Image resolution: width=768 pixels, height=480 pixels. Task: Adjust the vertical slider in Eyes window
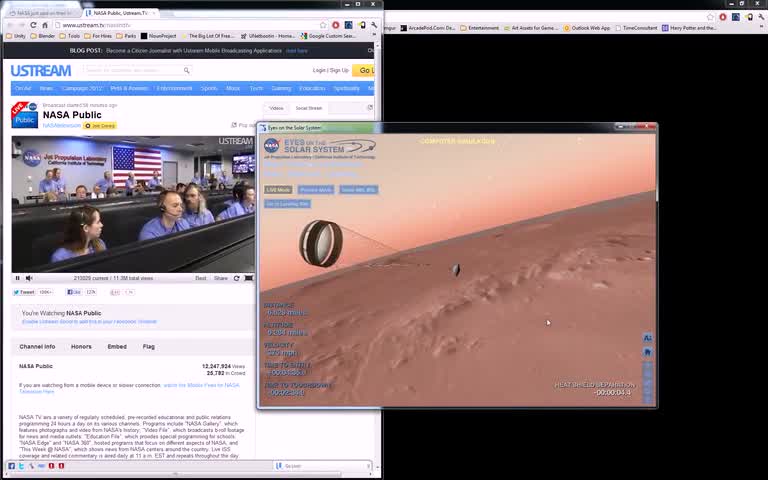648,383
